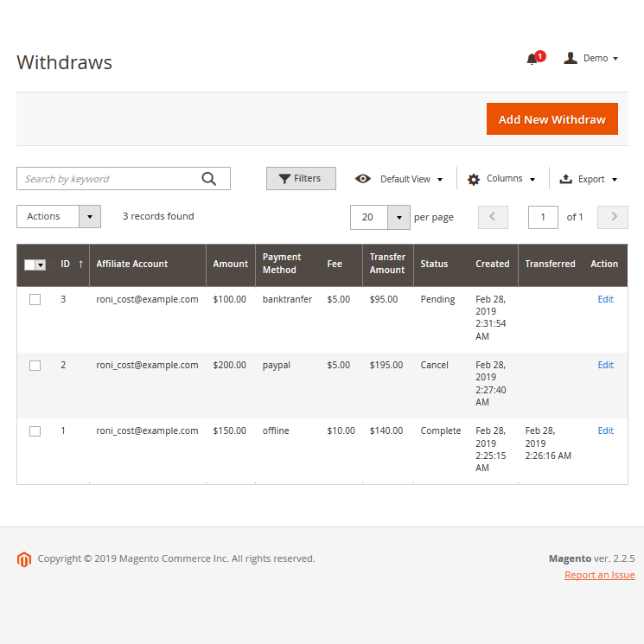Open the per page count dropdown
644x644 pixels.
[x=398, y=218]
